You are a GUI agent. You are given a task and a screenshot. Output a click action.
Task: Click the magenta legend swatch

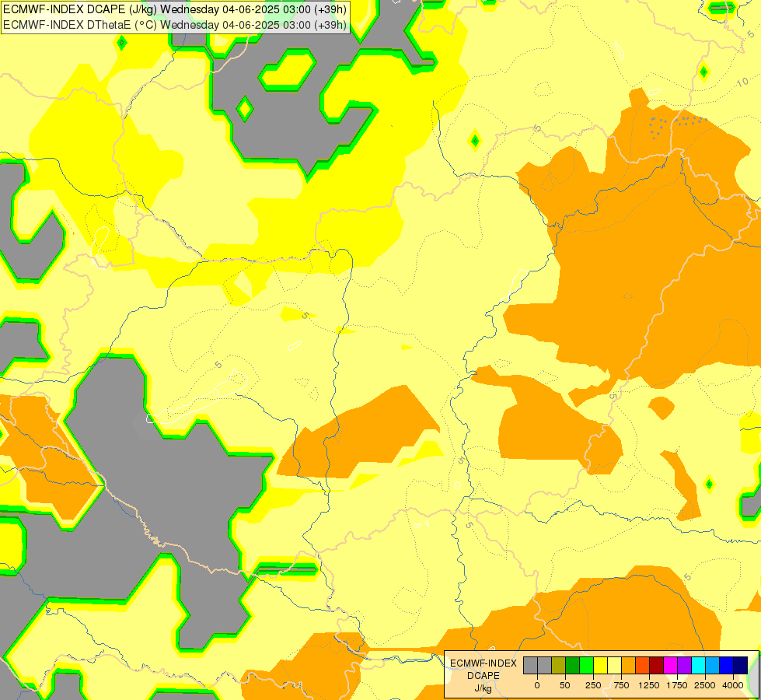(671, 665)
